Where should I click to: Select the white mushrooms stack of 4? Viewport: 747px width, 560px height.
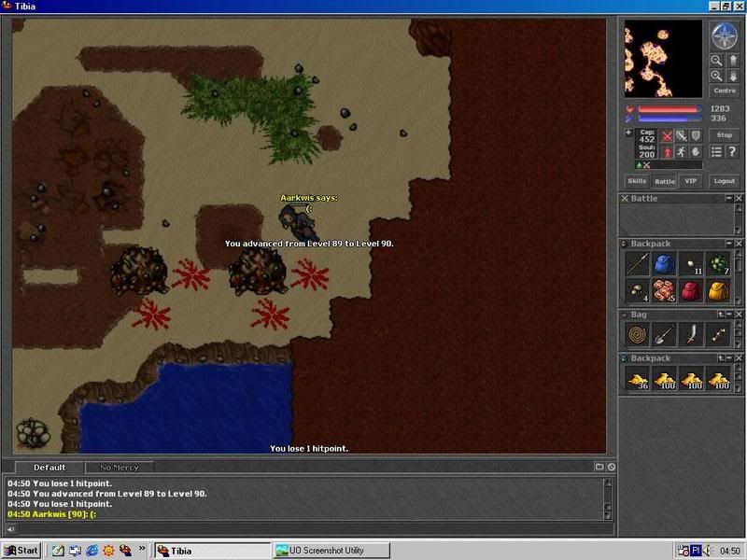click(x=637, y=290)
